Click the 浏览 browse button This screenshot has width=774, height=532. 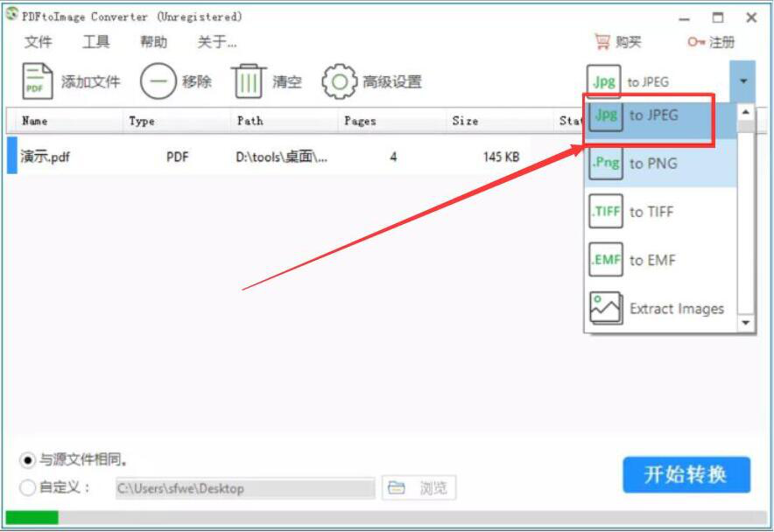(x=419, y=488)
